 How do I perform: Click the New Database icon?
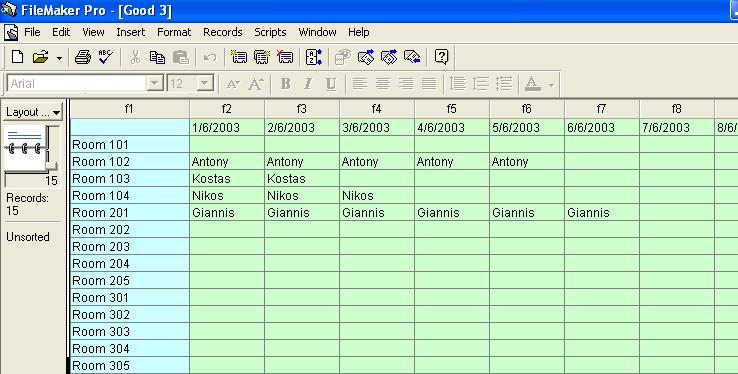point(17,57)
